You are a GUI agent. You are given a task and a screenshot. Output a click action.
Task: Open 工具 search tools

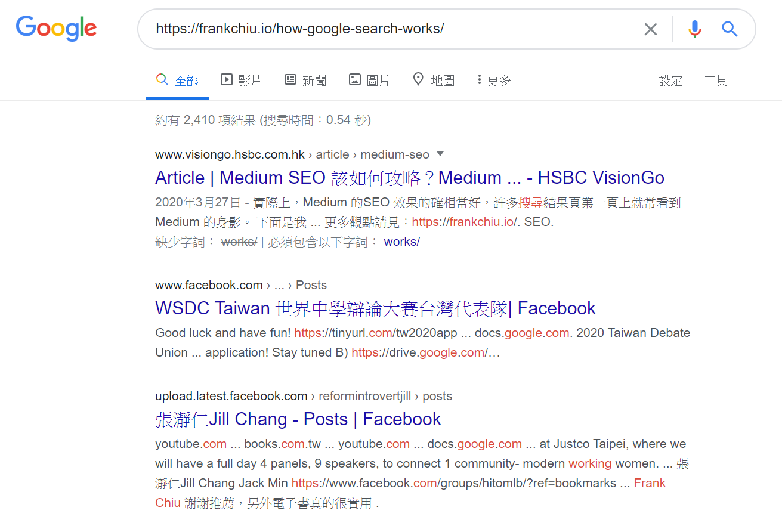[716, 81]
